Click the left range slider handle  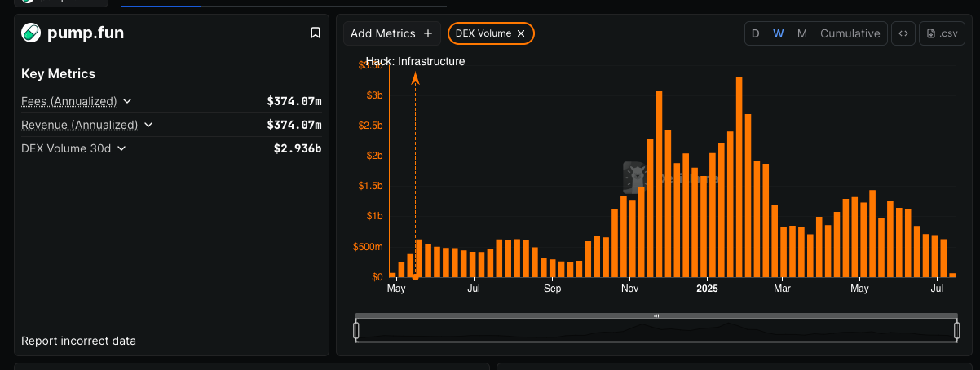(356, 330)
